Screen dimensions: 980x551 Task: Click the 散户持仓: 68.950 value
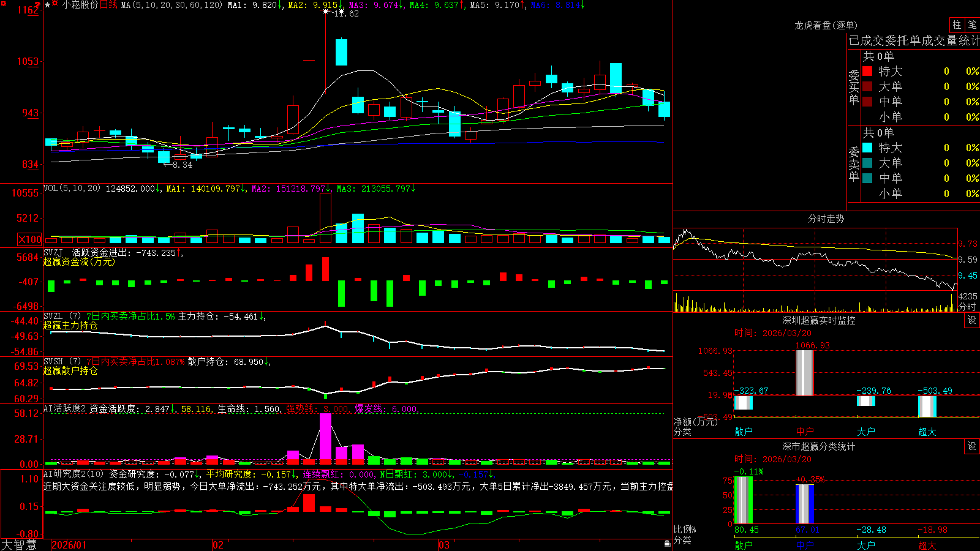(x=229, y=362)
